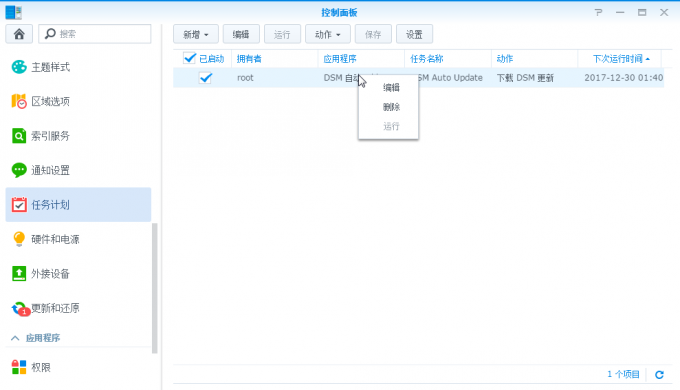This screenshot has height=390, width=680.
Task: Click the Control Panel app icon in title bar
Action: point(13,12)
